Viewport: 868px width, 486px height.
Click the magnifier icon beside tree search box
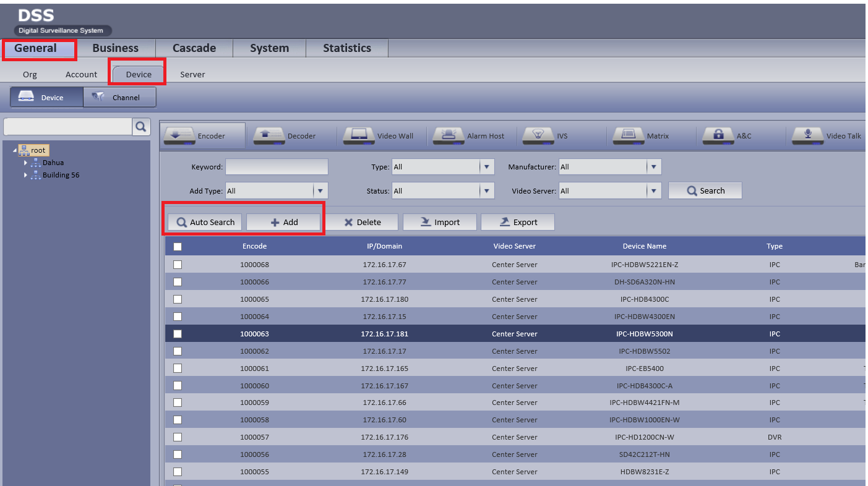point(141,127)
